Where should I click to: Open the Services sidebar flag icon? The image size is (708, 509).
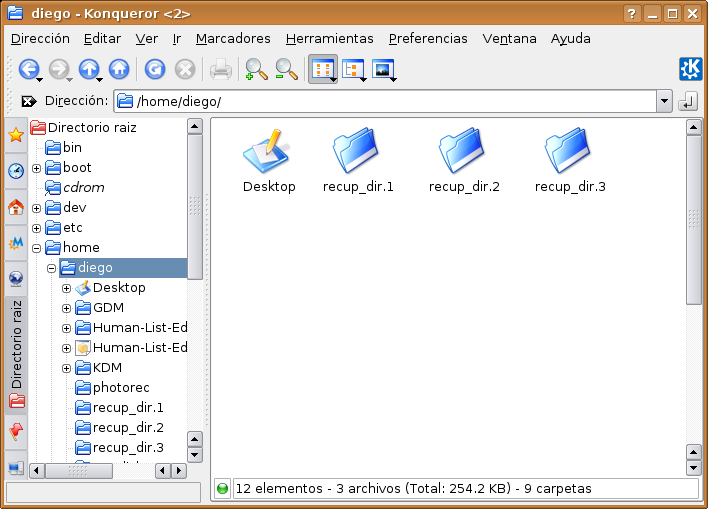point(16,431)
